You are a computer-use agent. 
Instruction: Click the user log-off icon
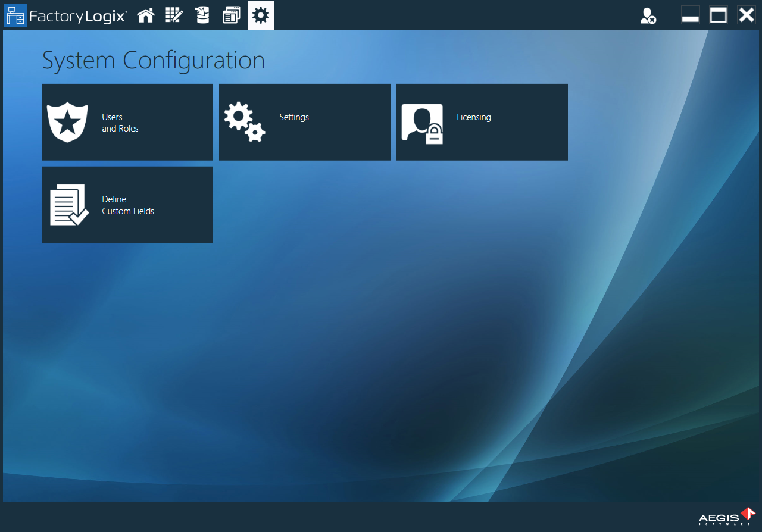coord(648,16)
